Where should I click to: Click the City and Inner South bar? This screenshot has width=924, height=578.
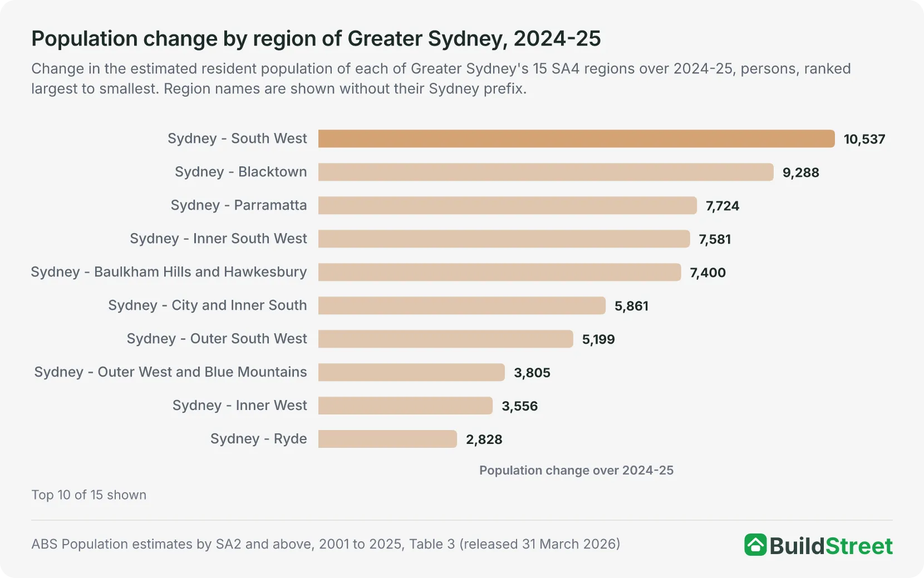(462, 305)
